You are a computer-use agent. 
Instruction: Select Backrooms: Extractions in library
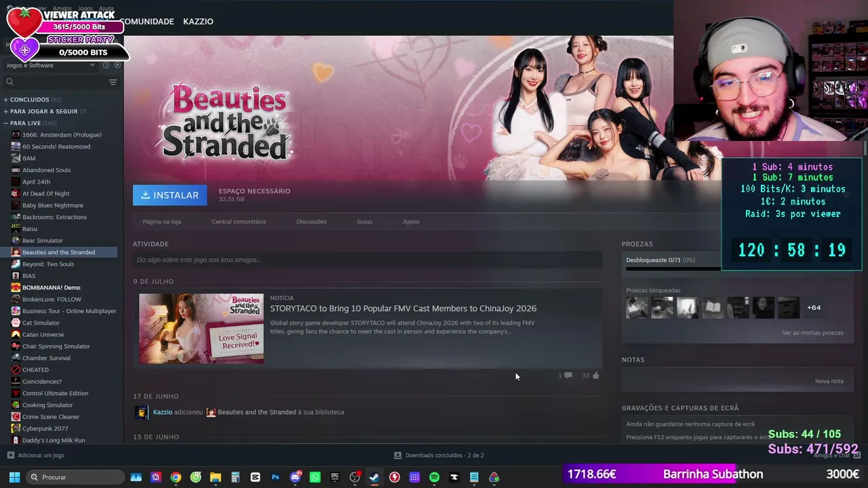pos(54,217)
